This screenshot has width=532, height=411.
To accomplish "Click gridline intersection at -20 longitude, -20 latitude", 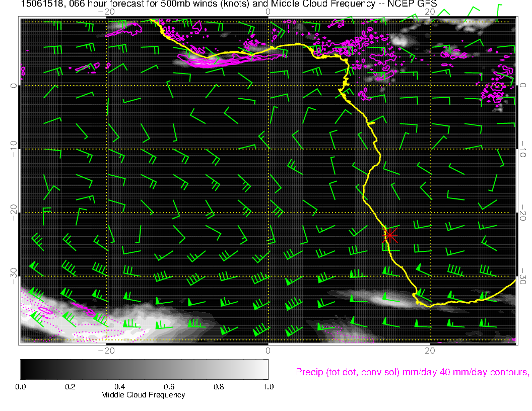I will point(106,213).
